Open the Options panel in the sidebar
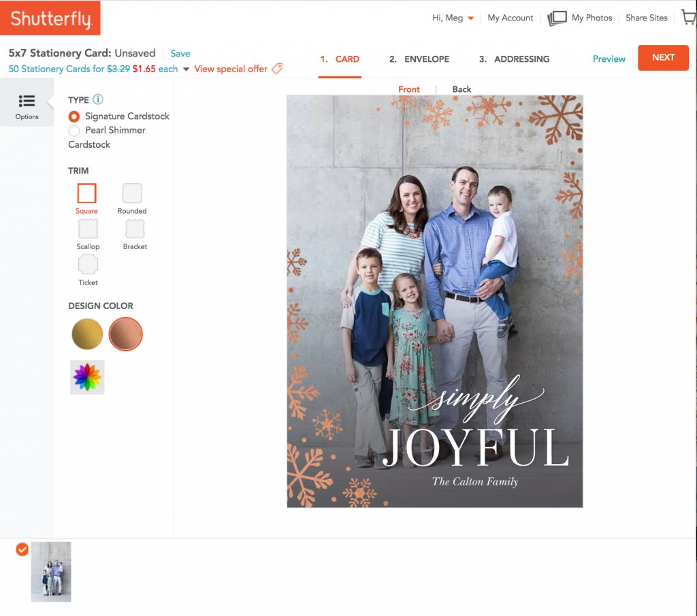697x616 pixels. point(27,106)
